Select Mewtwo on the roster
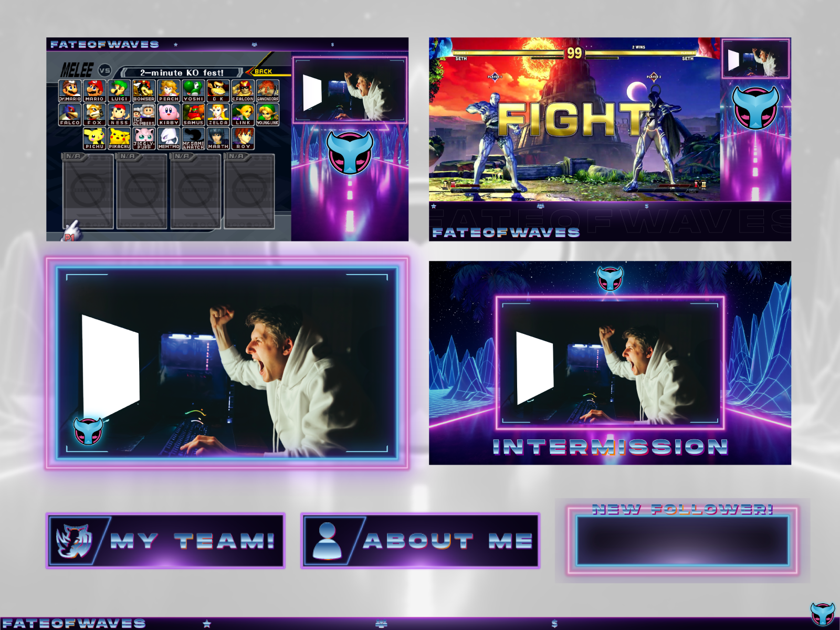Screen dimensions: 840x630 point(169,139)
